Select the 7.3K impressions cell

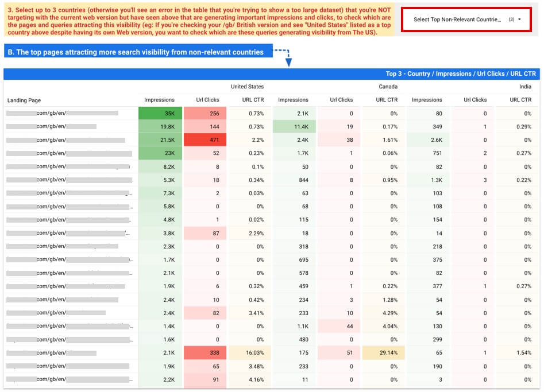(x=160, y=193)
